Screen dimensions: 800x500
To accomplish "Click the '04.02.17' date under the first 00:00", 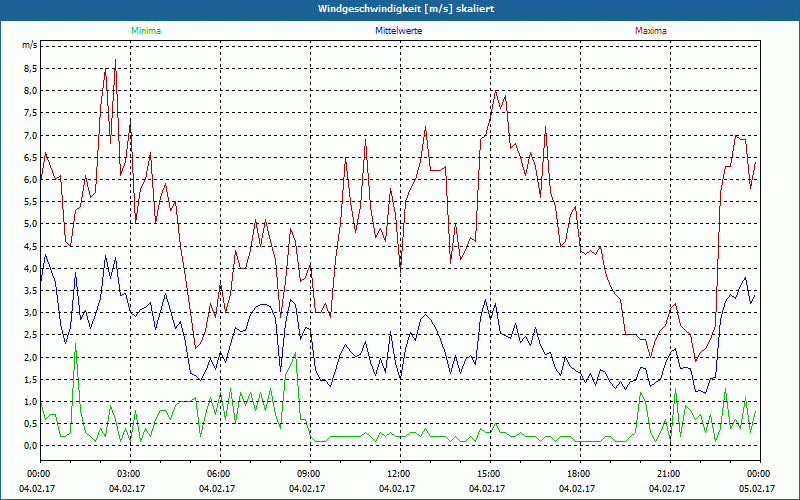I will (37, 489).
